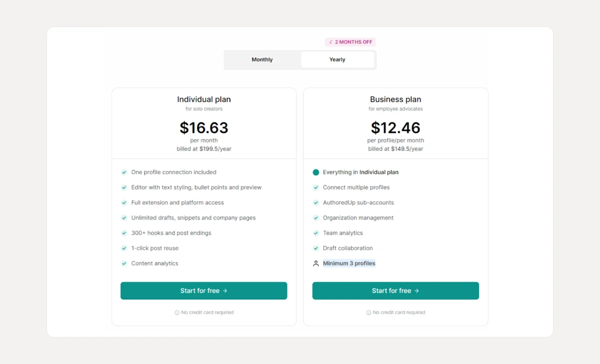
Task: Click person icon beside Minimum 3 profiles
Action: [316, 263]
